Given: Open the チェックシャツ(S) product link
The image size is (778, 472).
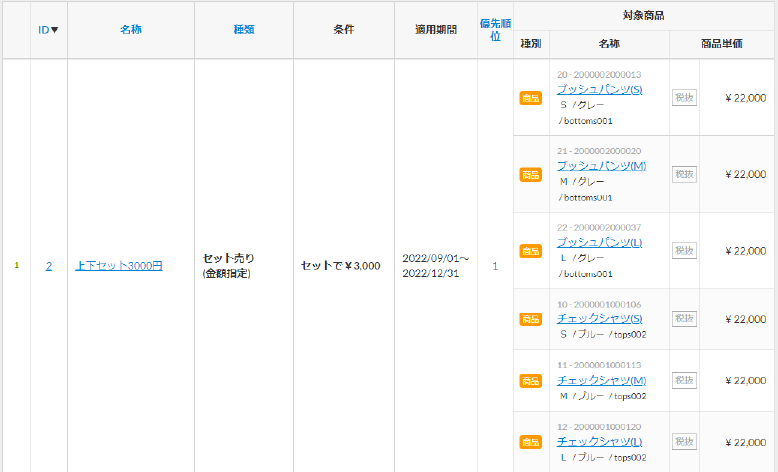Looking at the screenshot, I should tap(600, 319).
